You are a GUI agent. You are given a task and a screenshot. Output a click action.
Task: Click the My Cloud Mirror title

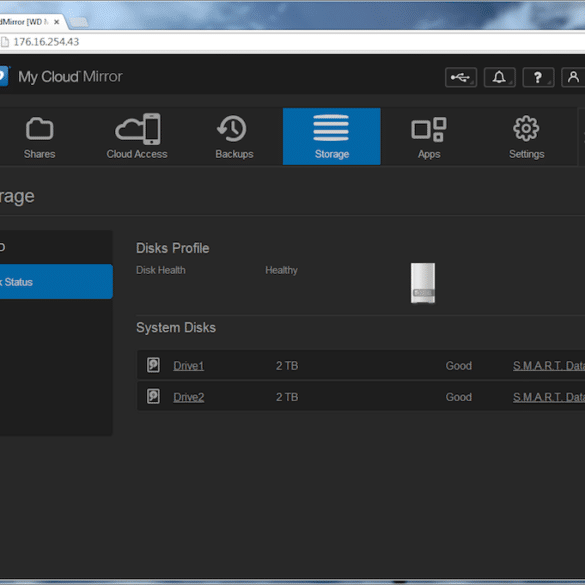(x=71, y=76)
